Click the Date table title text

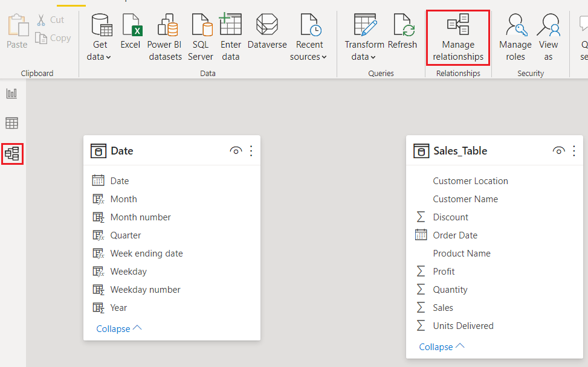122,151
